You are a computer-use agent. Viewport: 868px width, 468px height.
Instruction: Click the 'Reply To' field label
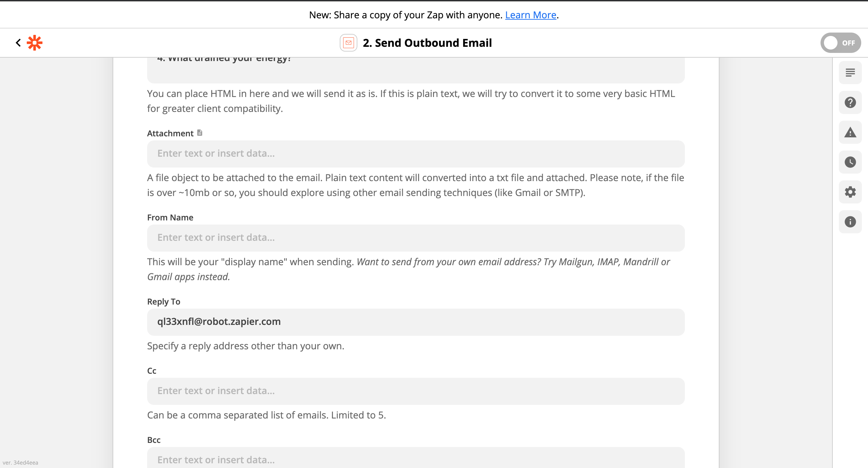pos(164,301)
